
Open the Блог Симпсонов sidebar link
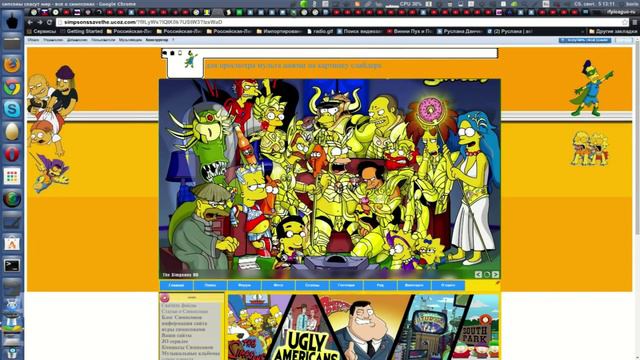click(x=181, y=317)
